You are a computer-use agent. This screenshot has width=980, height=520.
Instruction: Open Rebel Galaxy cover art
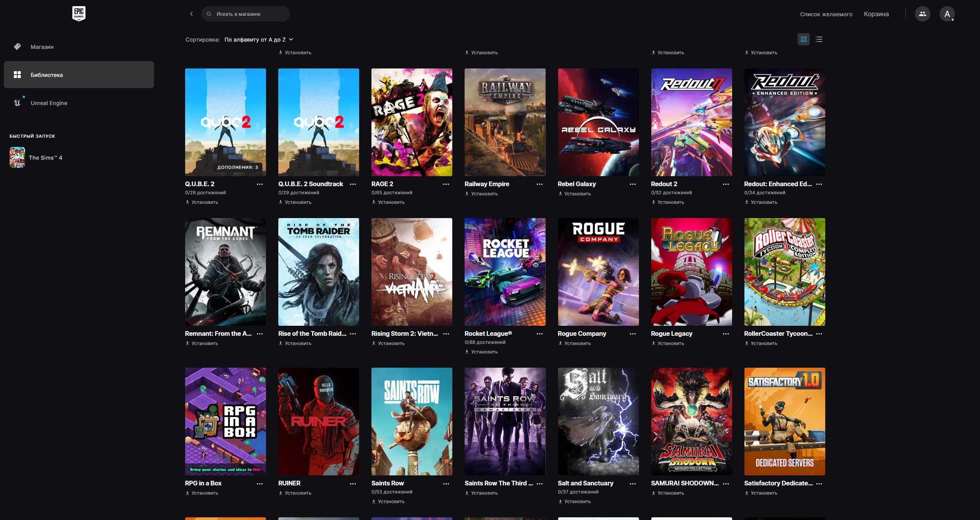point(598,122)
